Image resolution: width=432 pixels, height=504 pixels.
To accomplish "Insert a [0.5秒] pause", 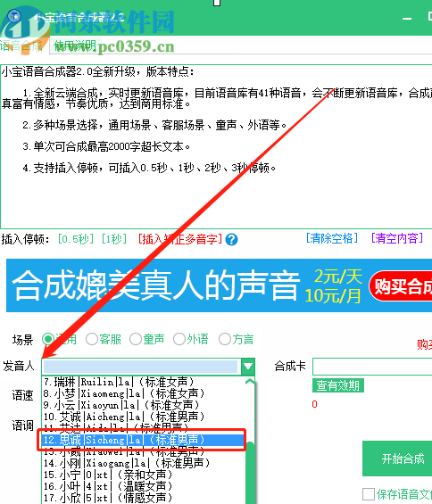I will [76, 239].
